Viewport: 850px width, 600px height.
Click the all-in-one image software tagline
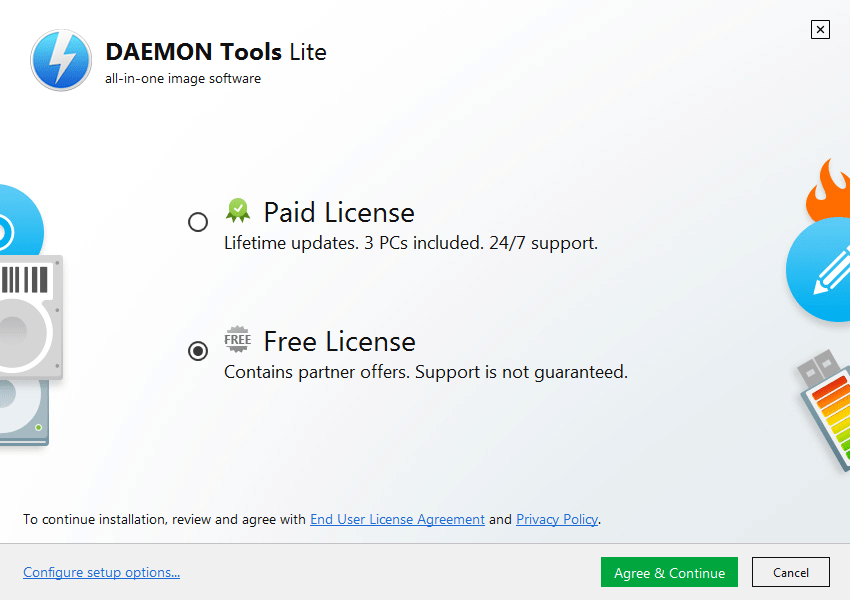(182, 77)
